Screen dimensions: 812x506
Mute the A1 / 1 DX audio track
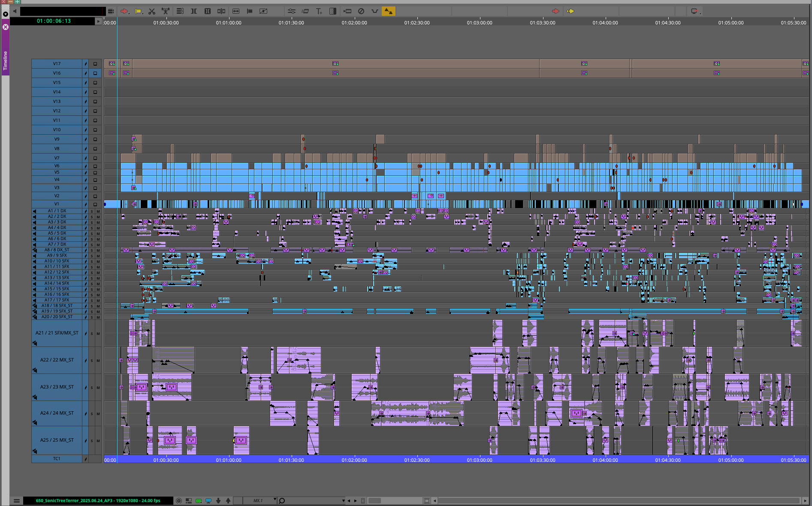coord(98,211)
